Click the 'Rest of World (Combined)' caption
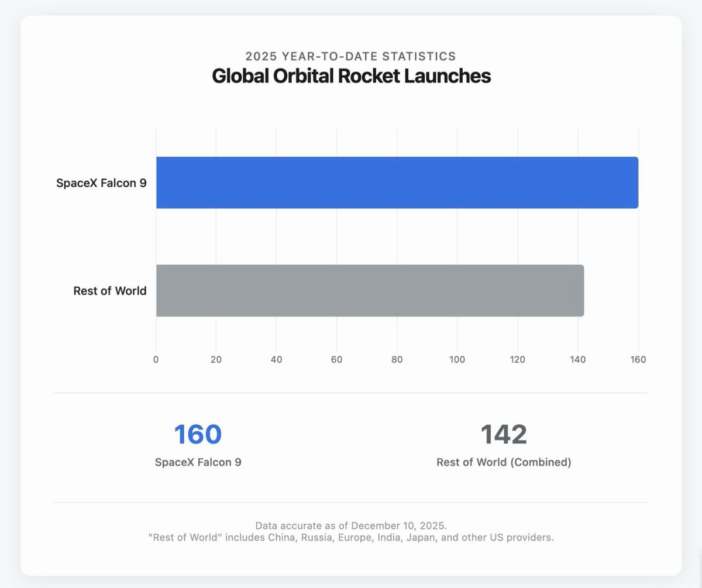The height and width of the screenshot is (588, 702). coord(504,462)
